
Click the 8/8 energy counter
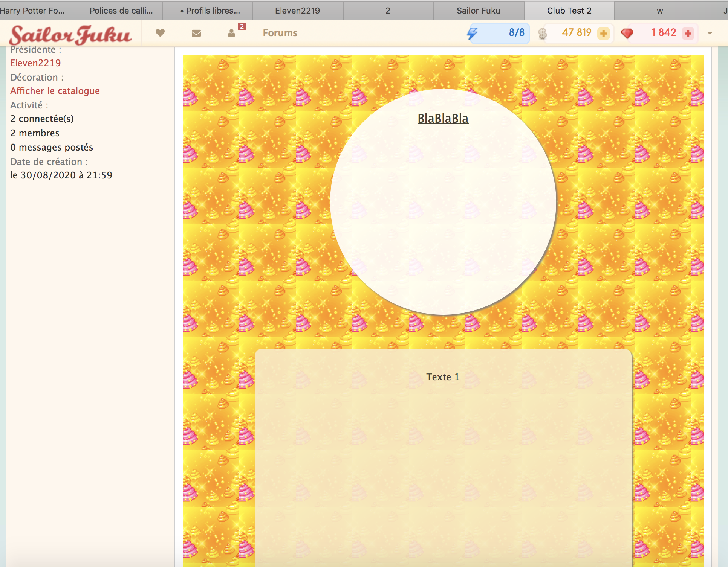[516, 33]
